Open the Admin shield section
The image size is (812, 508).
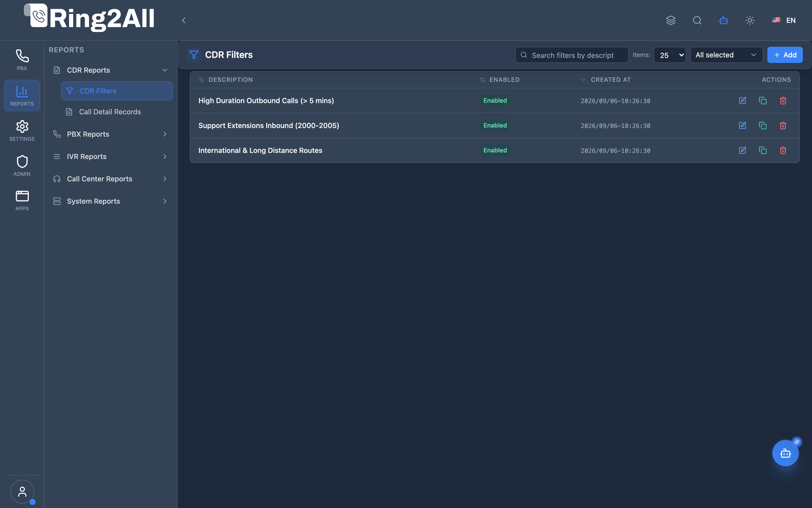tap(22, 166)
